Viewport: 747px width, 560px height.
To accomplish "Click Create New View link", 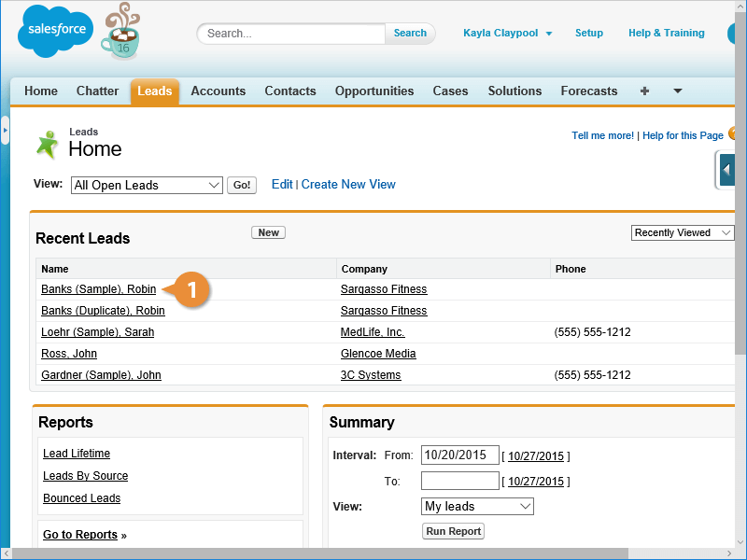I will point(348,184).
